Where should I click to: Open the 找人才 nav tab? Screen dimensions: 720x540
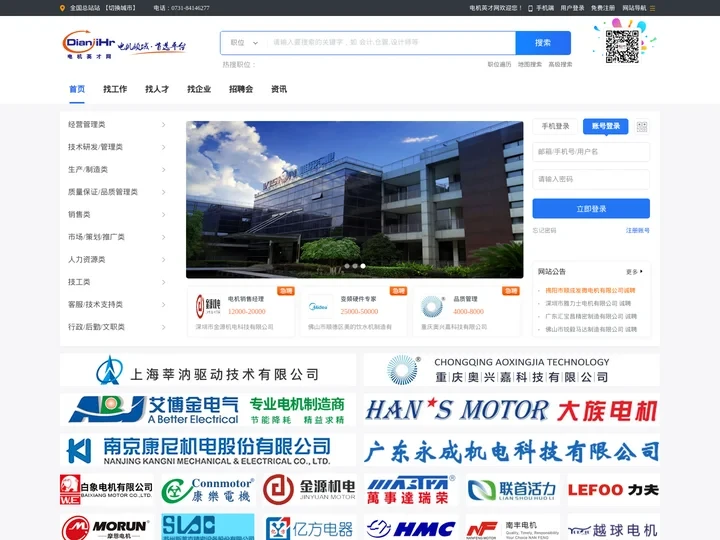tap(157, 89)
